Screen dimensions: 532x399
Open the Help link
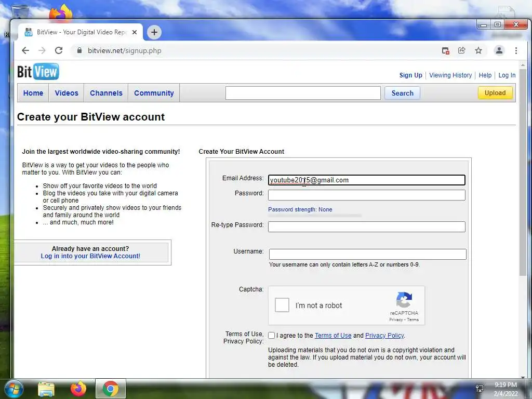pos(485,75)
